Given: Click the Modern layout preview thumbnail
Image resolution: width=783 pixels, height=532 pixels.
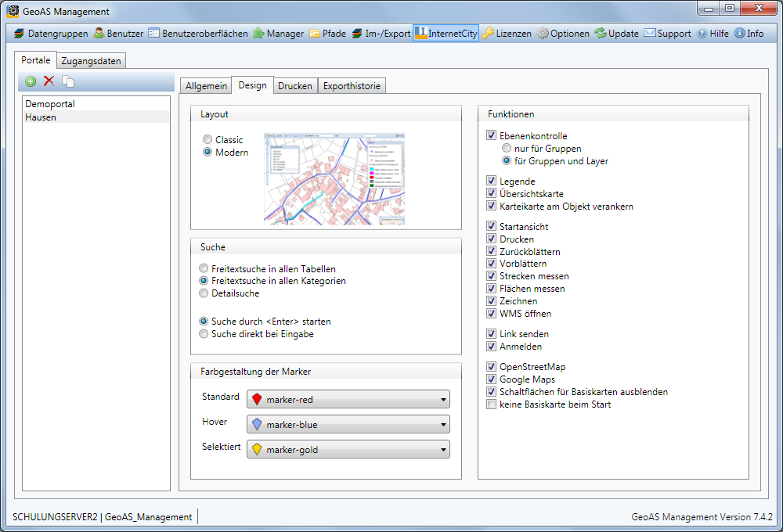Looking at the screenshot, I should 334,179.
